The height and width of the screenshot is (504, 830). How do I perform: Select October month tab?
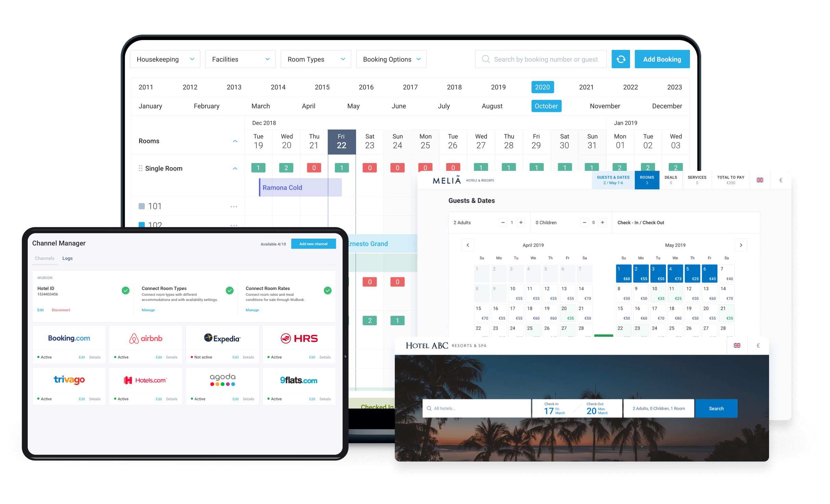546,106
